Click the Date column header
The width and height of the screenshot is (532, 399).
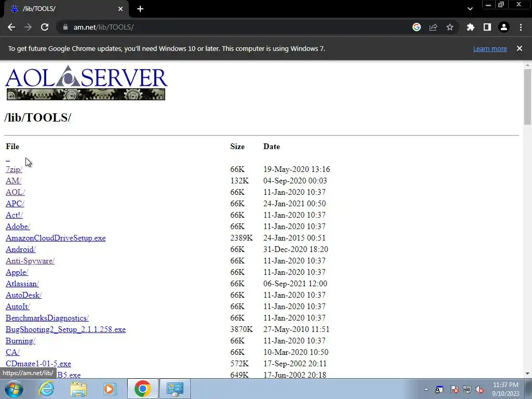point(271,147)
